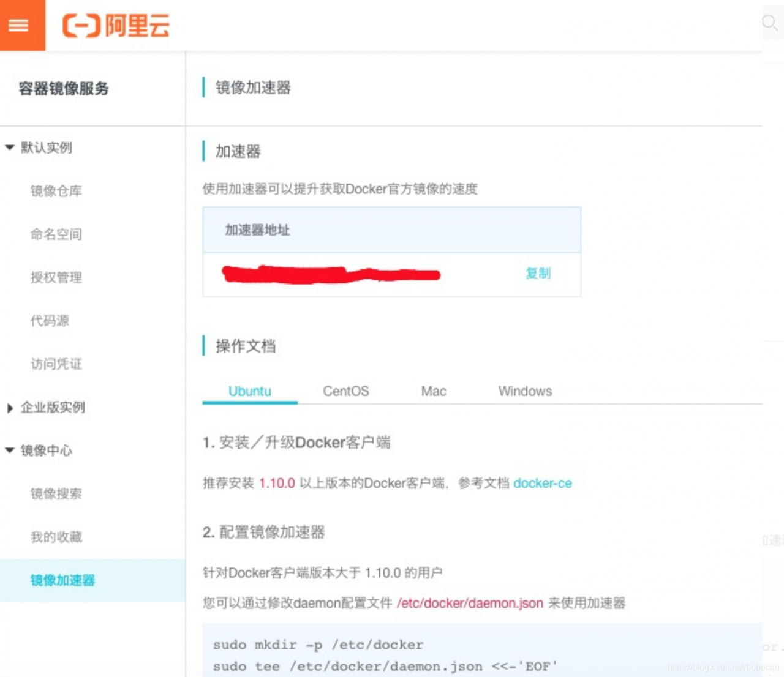Open the docker-ce documentation link
This screenshot has width=784, height=677.
542,483
